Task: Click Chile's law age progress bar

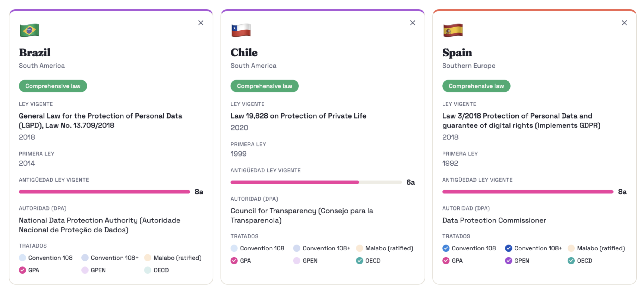Action: coord(316,182)
